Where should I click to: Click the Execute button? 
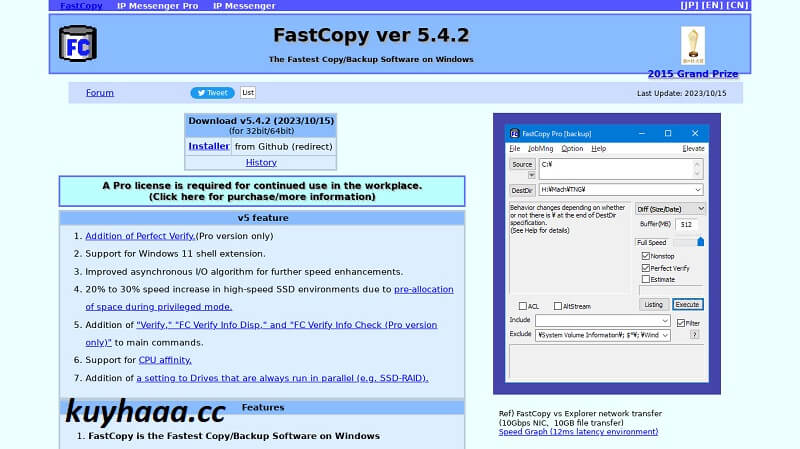[687, 305]
